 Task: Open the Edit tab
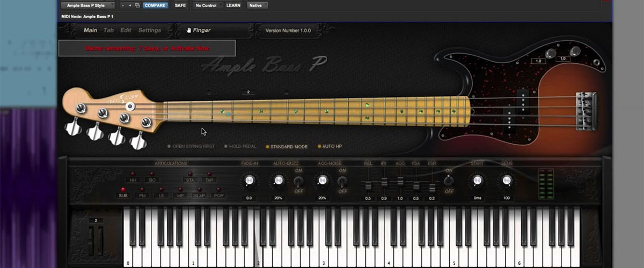point(126,31)
